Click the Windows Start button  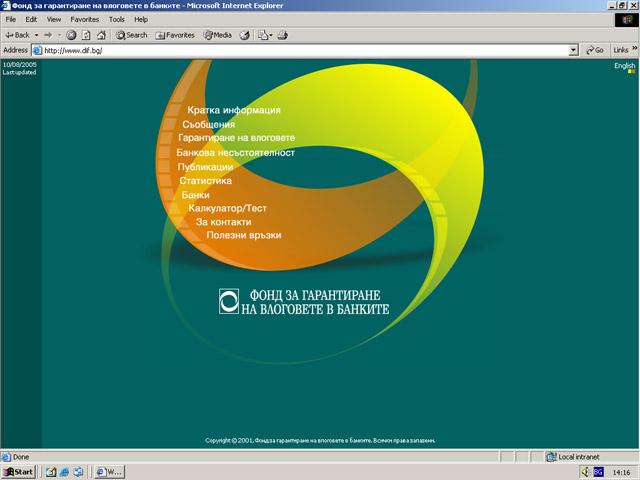point(18,471)
